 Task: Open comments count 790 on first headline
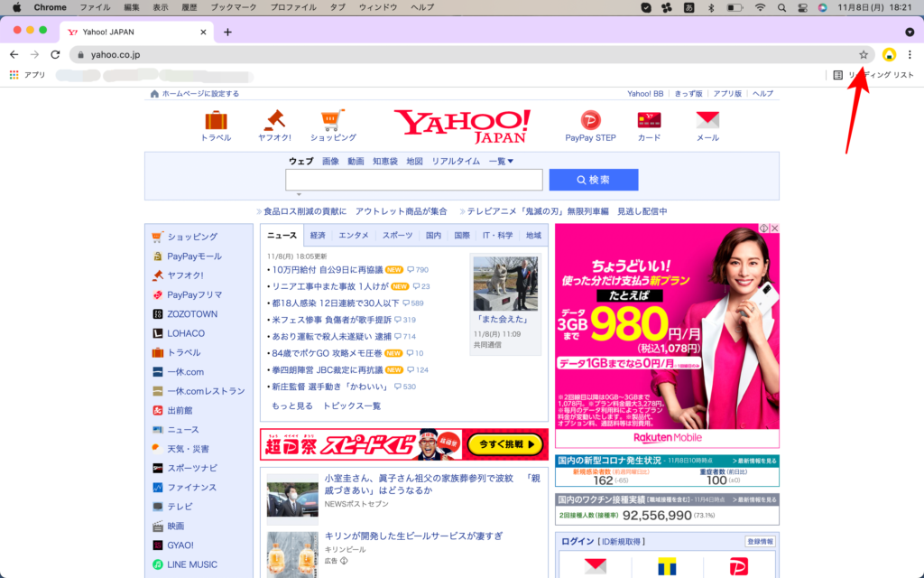(418, 269)
